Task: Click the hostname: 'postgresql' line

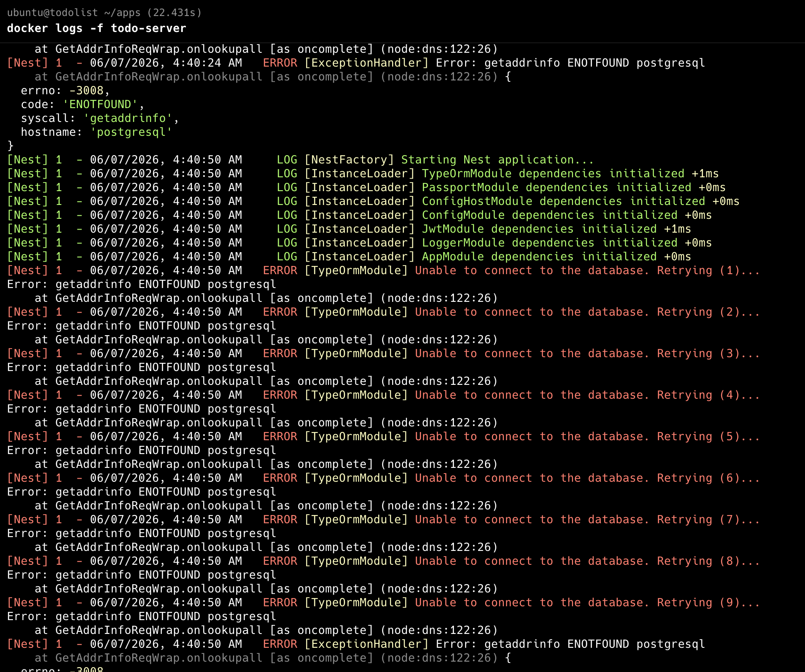Action: coord(96,132)
